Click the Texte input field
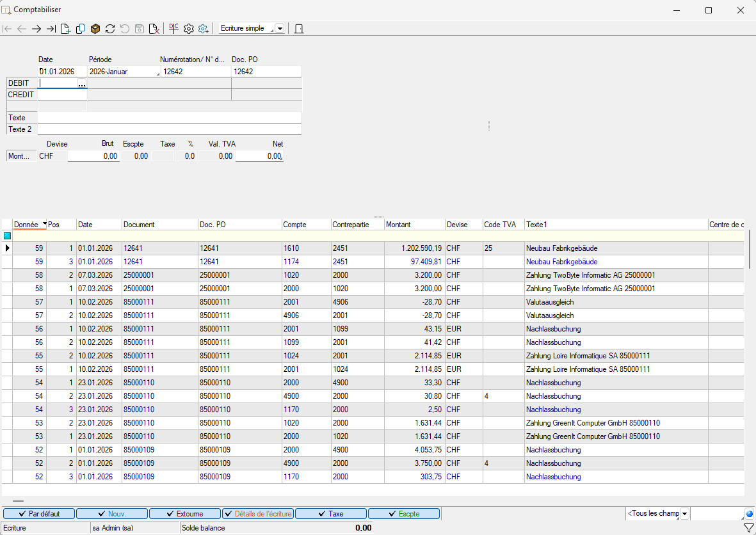 point(169,118)
